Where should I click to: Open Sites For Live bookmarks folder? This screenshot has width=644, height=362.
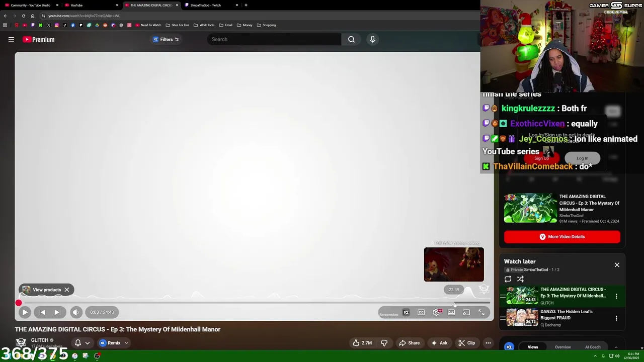pyautogui.click(x=178, y=25)
